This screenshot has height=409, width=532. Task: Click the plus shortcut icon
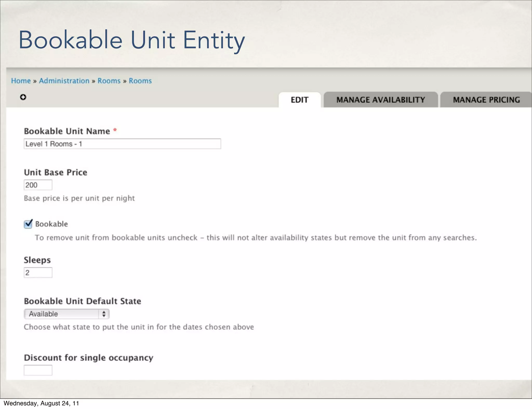[23, 97]
